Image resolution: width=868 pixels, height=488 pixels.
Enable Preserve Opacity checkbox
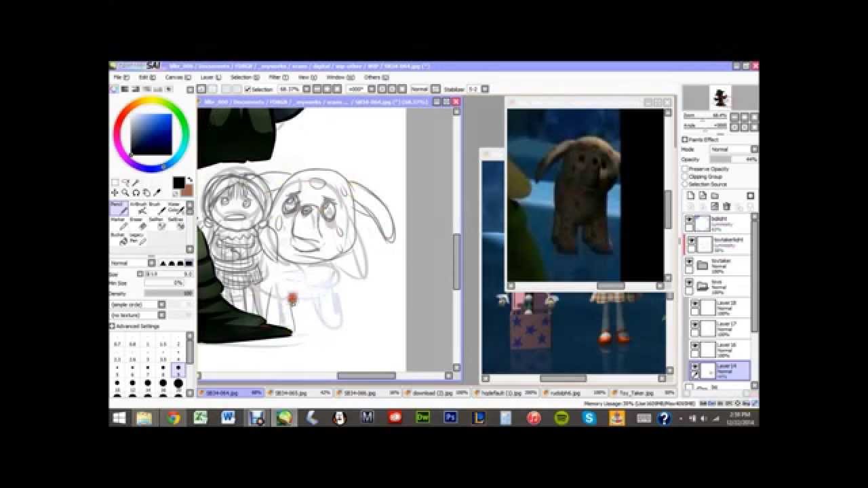[x=685, y=169]
